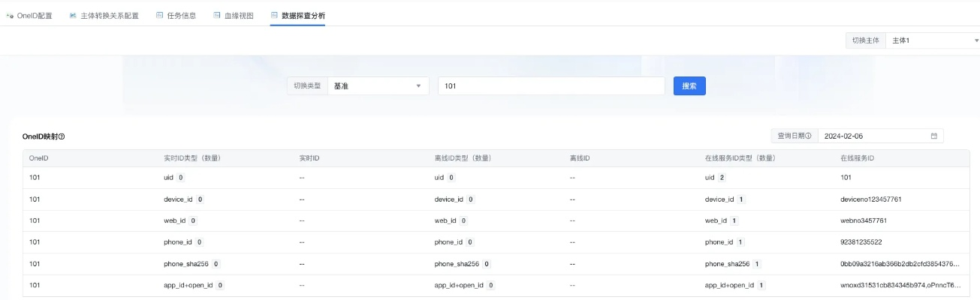The width and height of the screenshot is (980, 300).
Task: Click the 主体转换关系配置 tab icon
Action: coord(73,15)
